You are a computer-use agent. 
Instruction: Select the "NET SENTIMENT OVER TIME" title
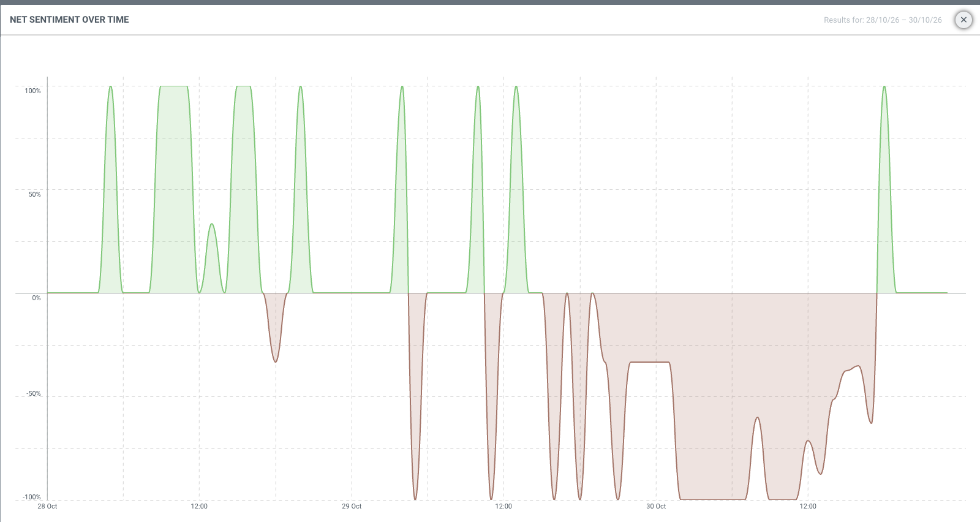[x=69, y=20]
